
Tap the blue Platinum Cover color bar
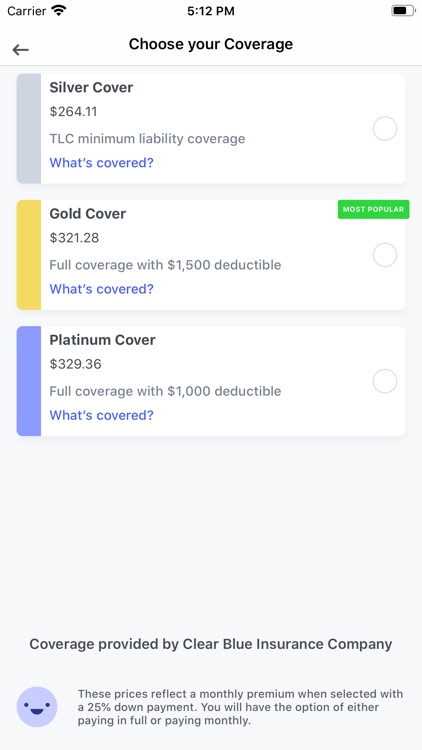[x=29, y=381]
